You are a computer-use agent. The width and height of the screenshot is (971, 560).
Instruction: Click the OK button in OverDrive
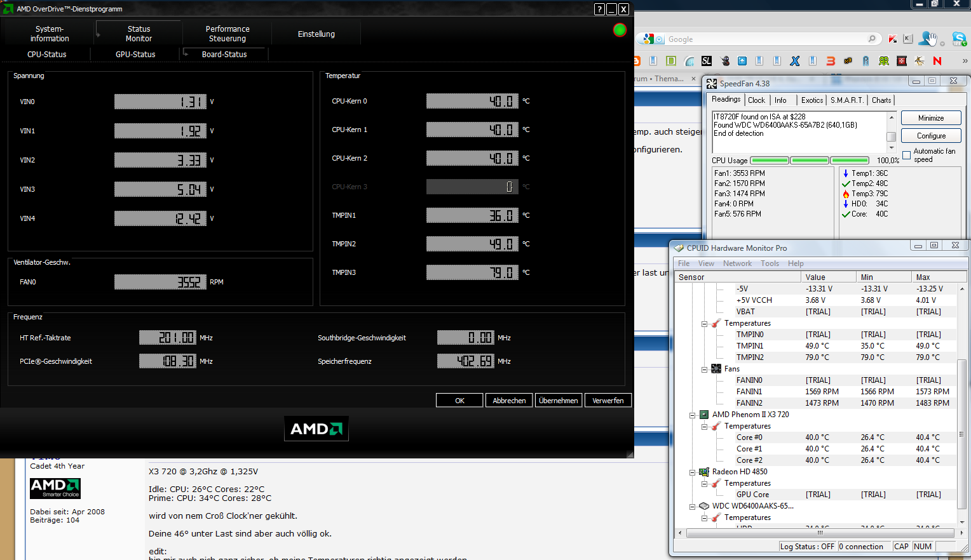click(459, 401)
